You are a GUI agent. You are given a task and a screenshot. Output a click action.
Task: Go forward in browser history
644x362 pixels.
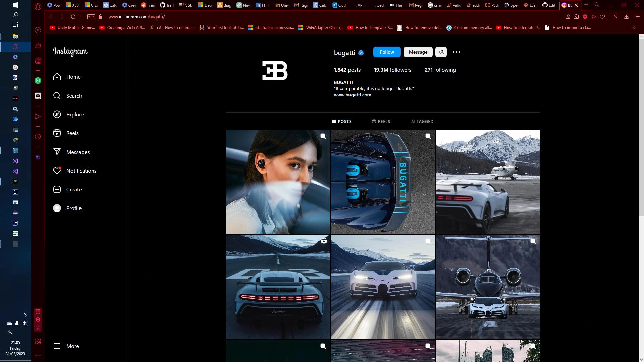point(62,17)
